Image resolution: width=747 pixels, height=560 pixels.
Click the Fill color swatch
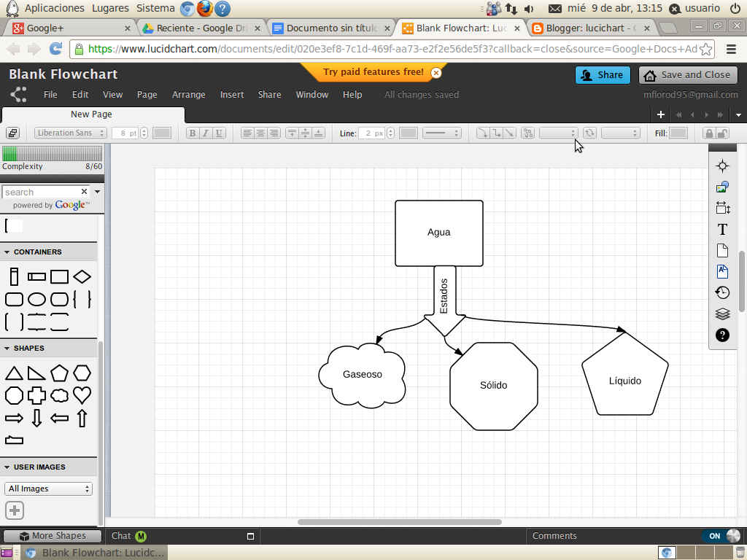[678, 133]
